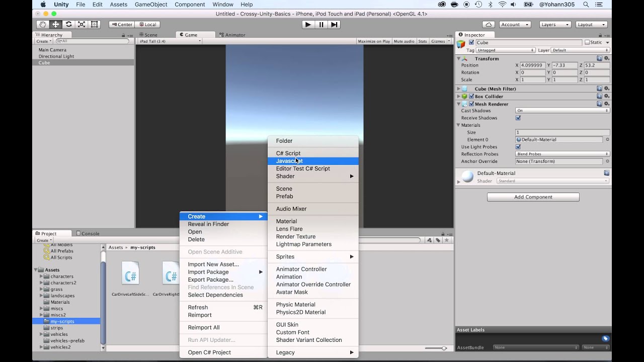Click the Step frame button
The image size is (644, 362).
[334, 24]
